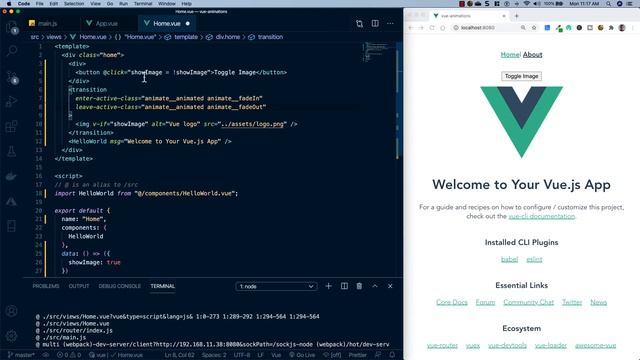Open the News link
This screenshot has width=640, height=360.
tap(598, 302)
